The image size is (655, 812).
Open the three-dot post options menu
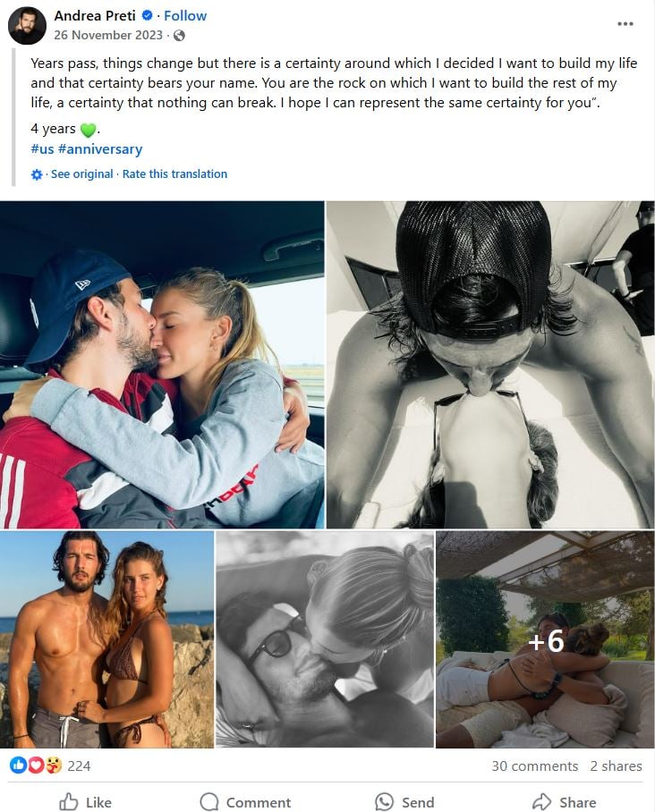(x=625, y=24)
